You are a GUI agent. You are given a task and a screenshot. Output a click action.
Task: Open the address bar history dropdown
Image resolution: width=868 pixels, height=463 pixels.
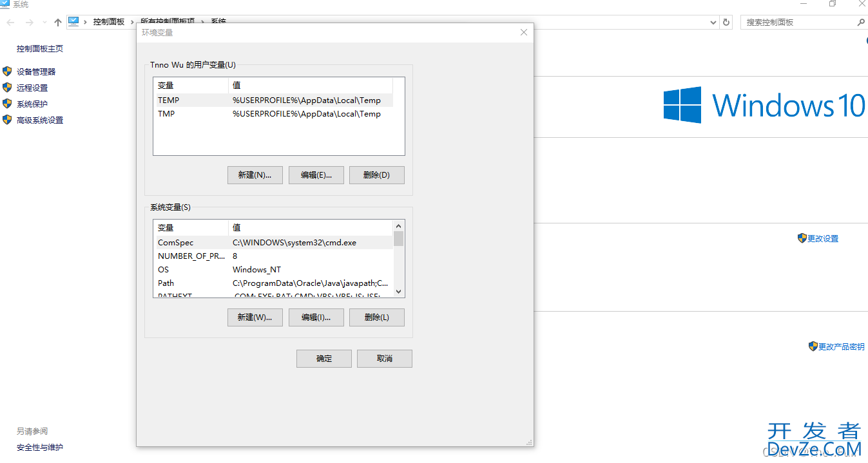tap(713, 22)
